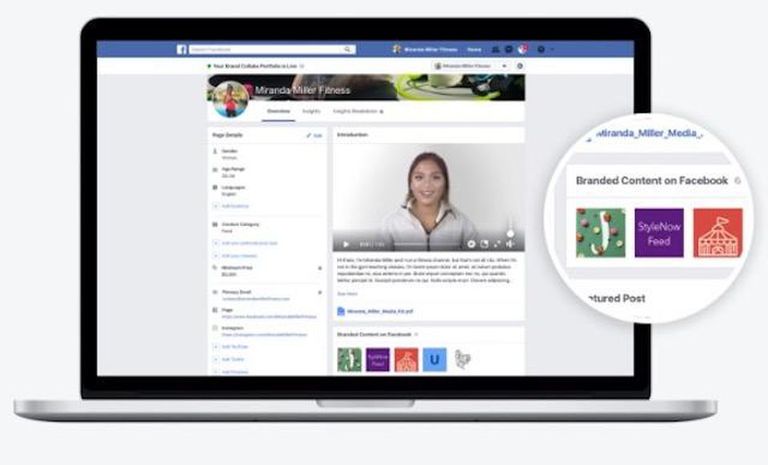
Task: Click the video progress bar
Action: point(426,244)
